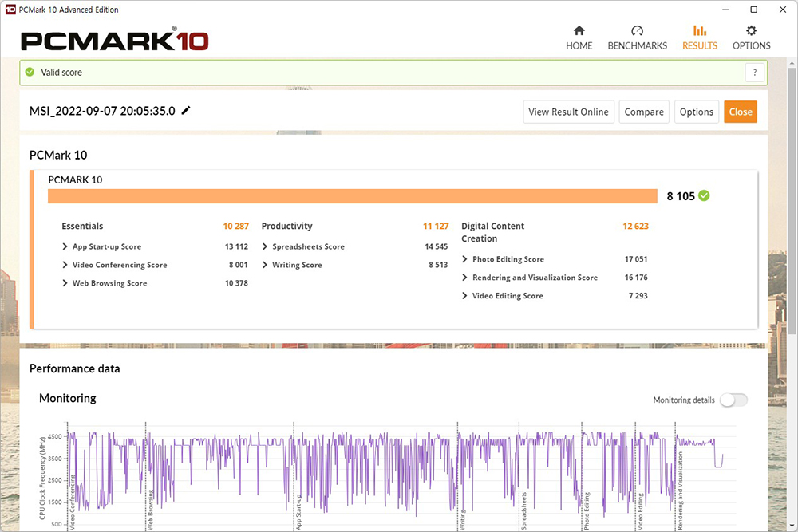Click the Photo Editing value 17 051
Viewport: 798px width, 532px height.
(636, 259)
